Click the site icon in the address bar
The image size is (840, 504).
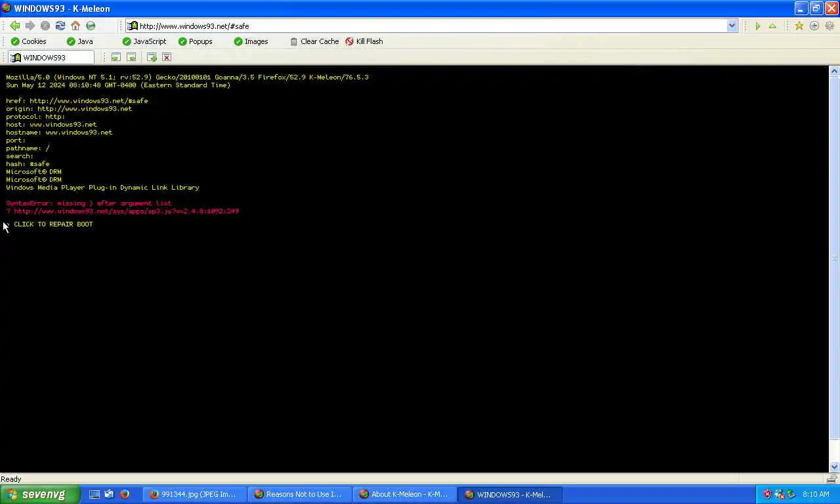pos(133,26)
